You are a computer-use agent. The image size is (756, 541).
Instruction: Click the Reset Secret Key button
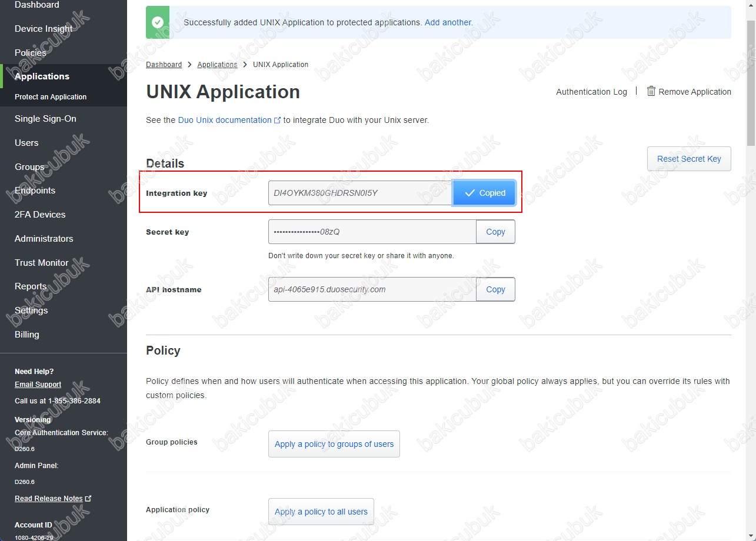coord(689,159)
